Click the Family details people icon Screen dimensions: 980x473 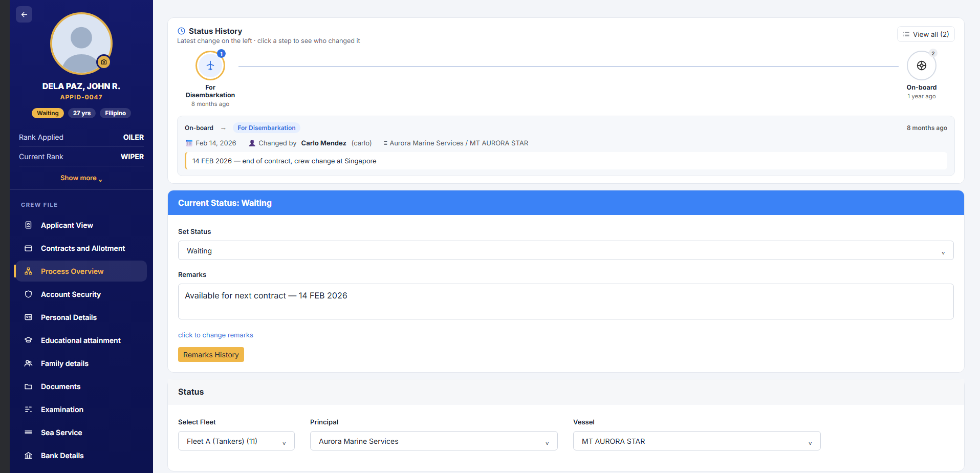[29, 363]
